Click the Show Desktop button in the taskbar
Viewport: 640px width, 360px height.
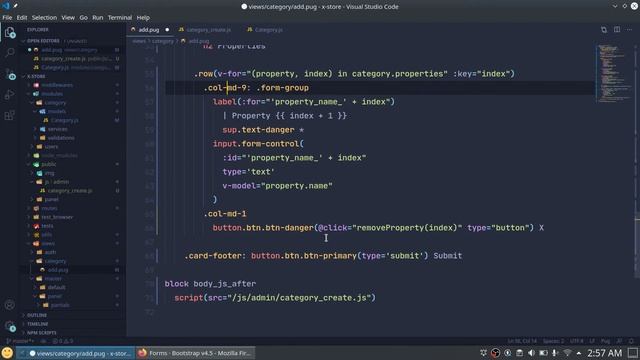[633, 353]
